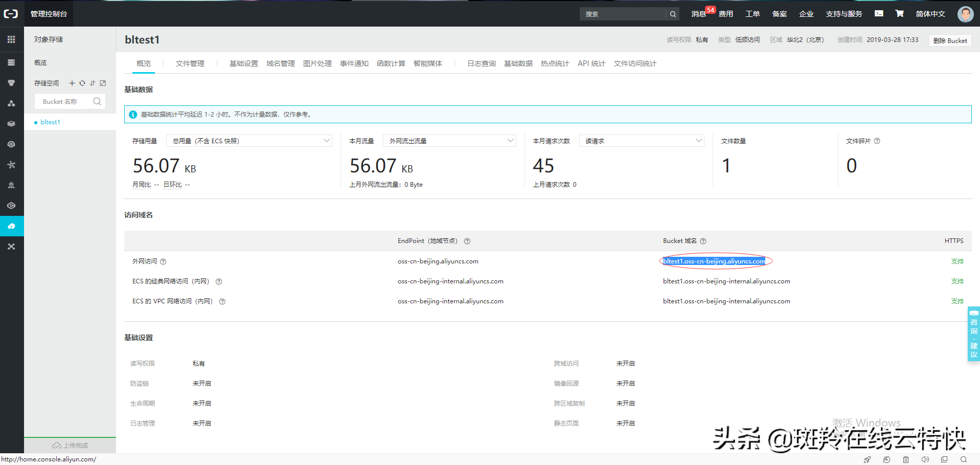Click the expand icon next to 存储空间
Screen dimensions: 980x465
coord(103,83)
